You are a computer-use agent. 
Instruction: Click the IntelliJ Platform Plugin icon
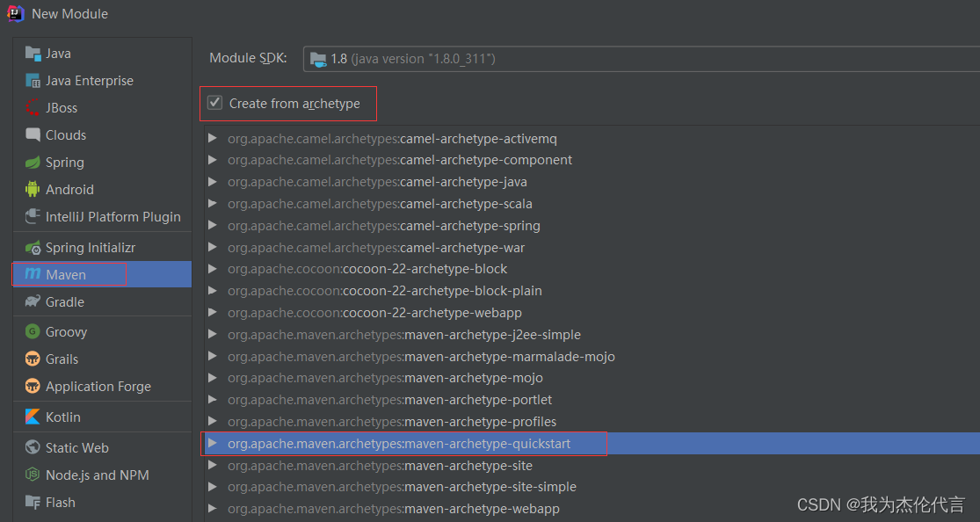click(x=33, y=217)
